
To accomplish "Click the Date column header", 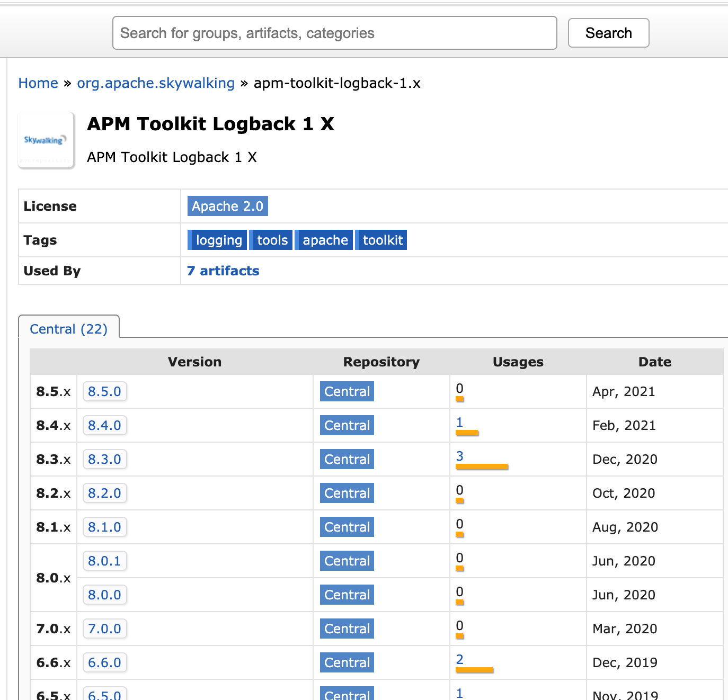I will [655, 362].
